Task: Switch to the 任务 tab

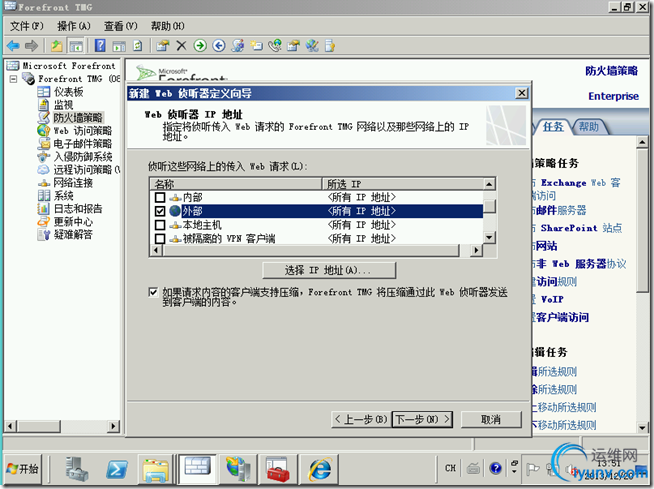Action: click(553, 127)
